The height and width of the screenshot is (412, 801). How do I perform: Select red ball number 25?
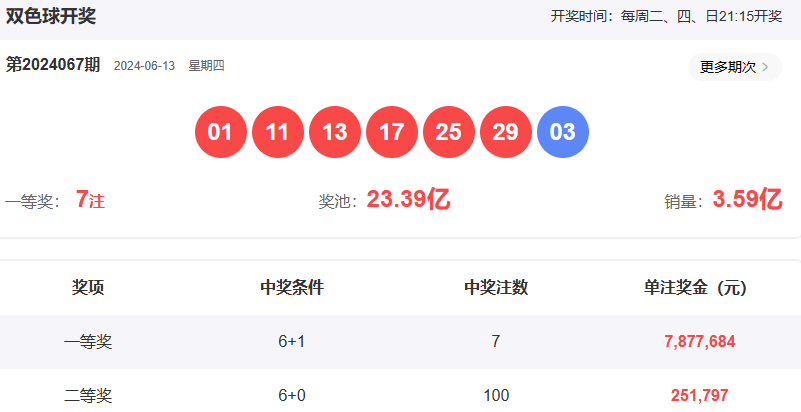449,133
